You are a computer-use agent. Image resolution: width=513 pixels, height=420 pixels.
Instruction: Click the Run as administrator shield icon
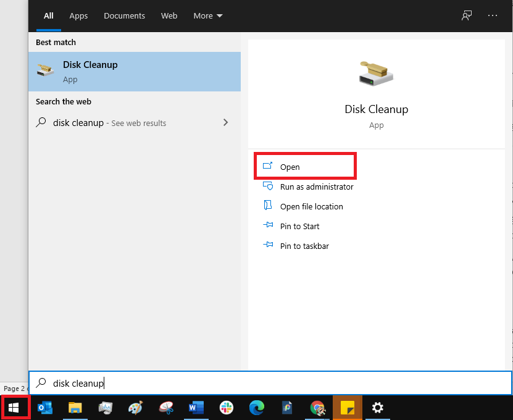point(268,186)
